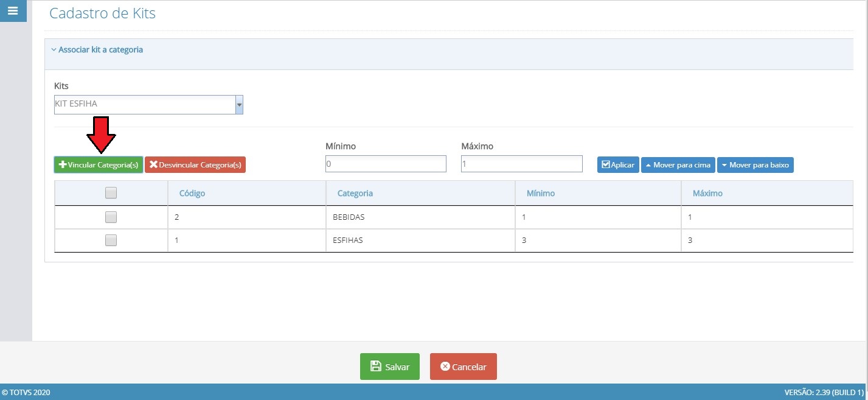Open the hamburger menu

(x=13, y=11)
